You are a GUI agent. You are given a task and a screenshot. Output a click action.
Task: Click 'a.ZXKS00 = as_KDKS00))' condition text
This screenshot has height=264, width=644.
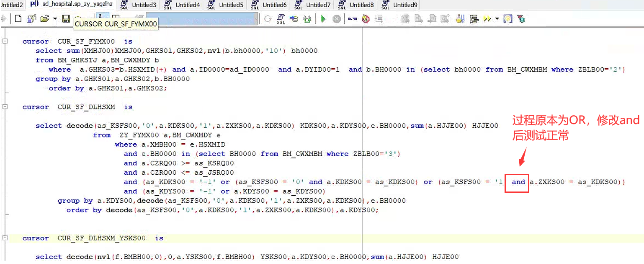coord(577,182)
